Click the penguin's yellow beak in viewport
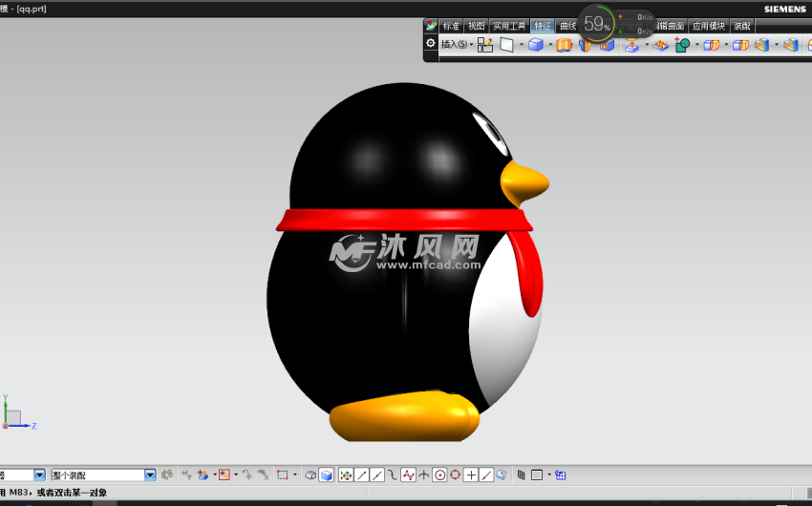This screenshot has height=506, width=812. (524, 181)
